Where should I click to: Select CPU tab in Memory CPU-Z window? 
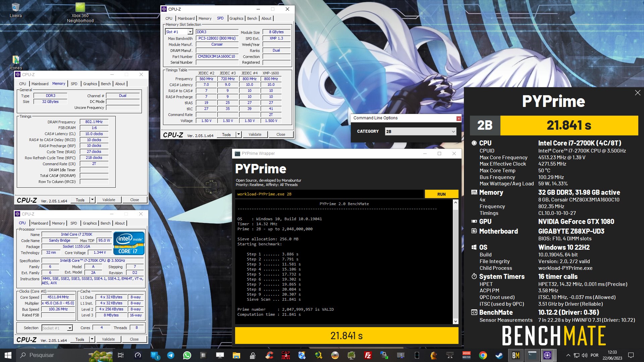tap(22, 84)
